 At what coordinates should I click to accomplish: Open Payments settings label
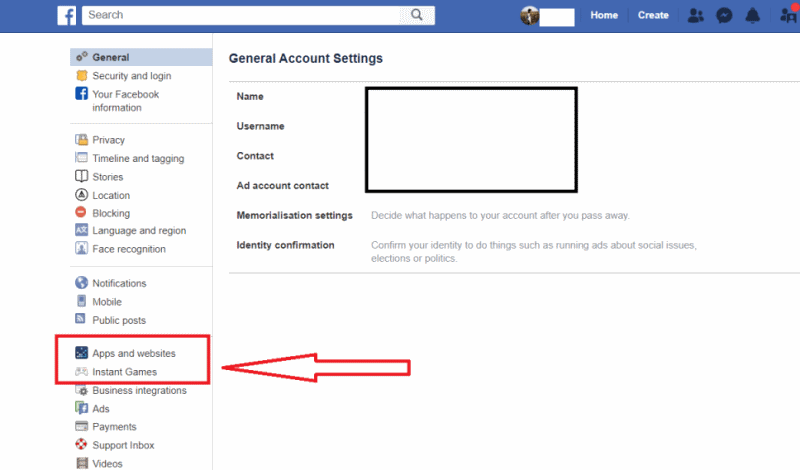tap(114, 427)
